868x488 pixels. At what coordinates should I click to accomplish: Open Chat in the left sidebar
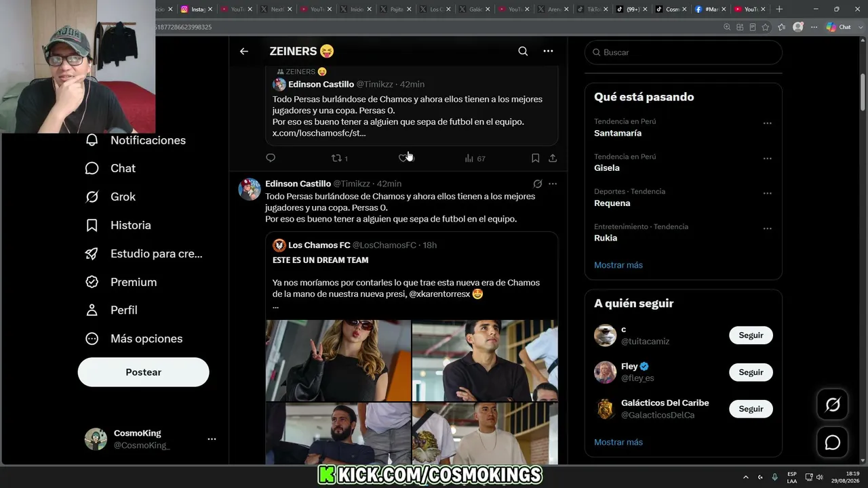111,168
